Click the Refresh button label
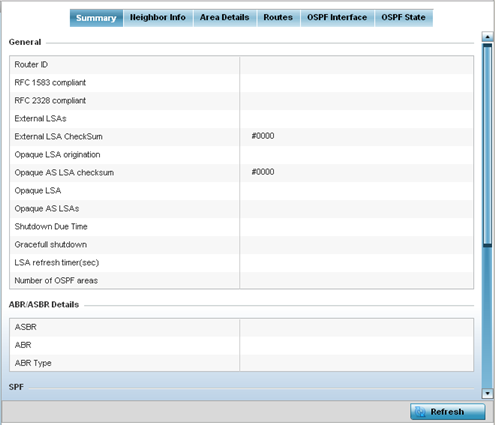This screenshot has width=495, height=425. tap(447, 412)
